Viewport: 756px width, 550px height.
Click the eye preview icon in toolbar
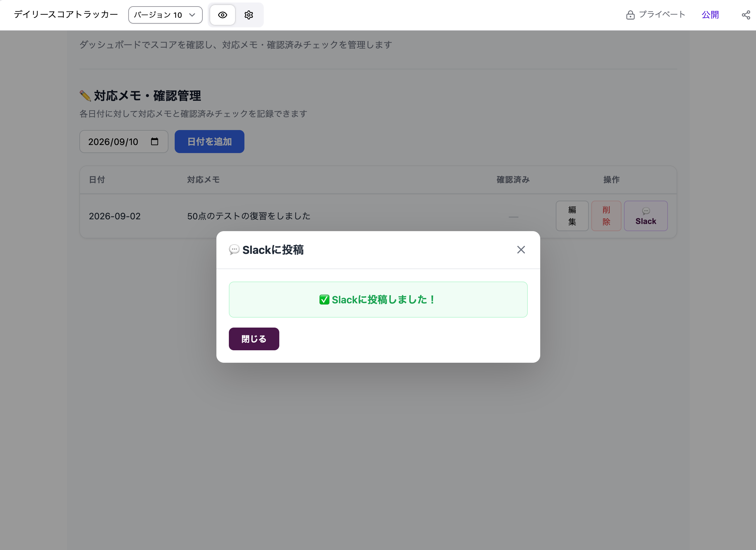pyautogui.click(x=222, y=15)
